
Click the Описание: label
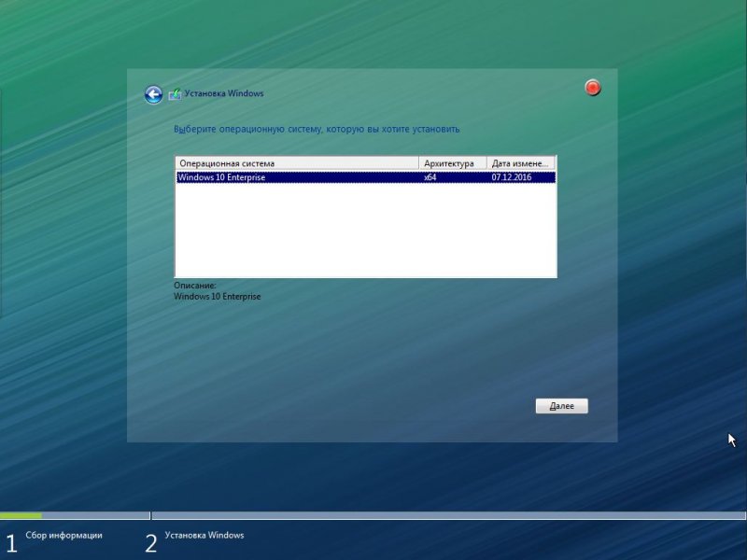(194, 286)
